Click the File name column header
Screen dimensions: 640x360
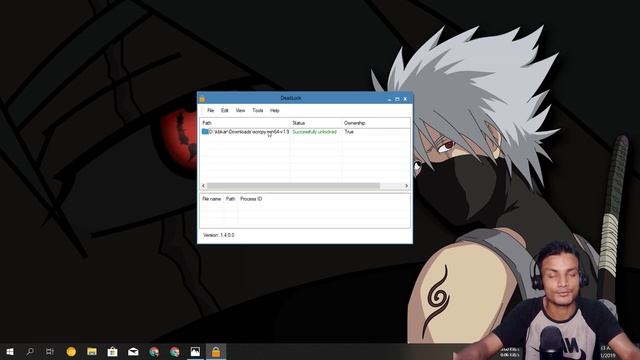tap(211, 199)
